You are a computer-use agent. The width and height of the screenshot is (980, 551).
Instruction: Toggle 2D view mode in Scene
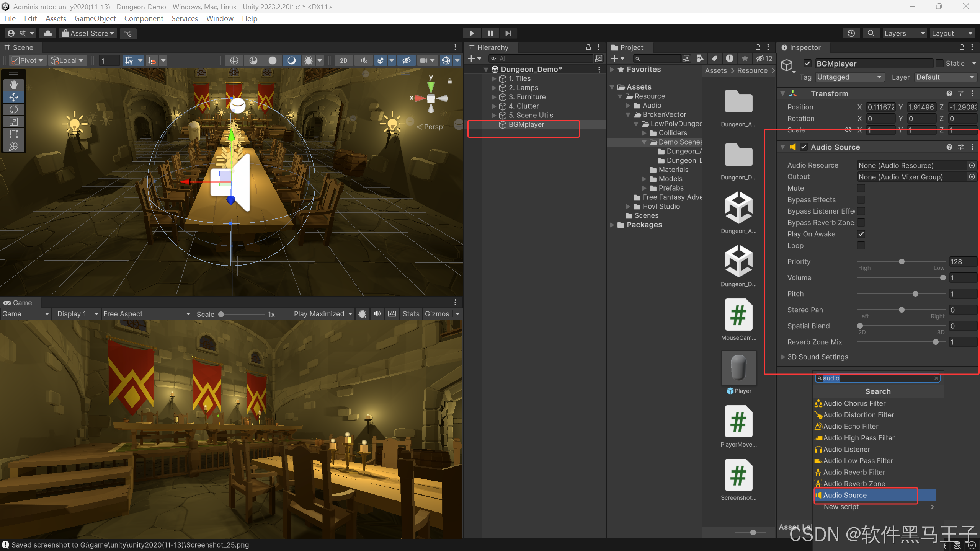343,60
